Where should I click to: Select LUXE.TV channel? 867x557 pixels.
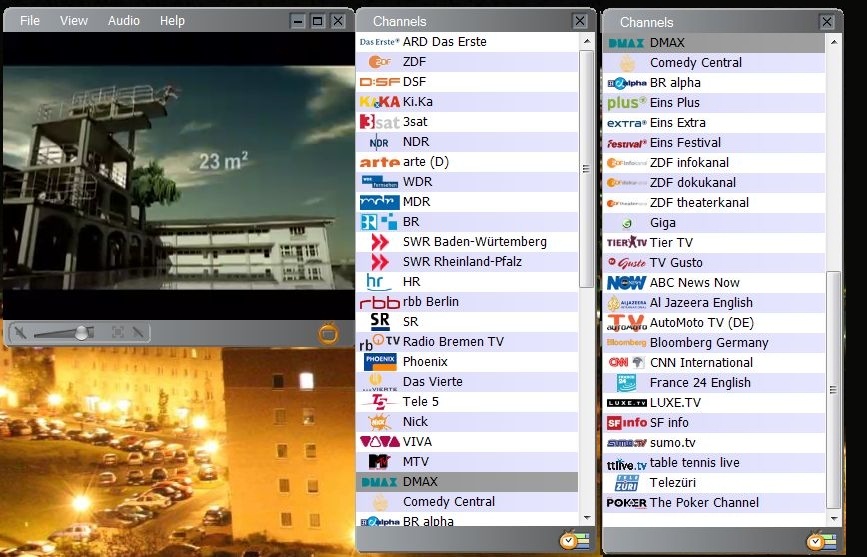[714, 402]
